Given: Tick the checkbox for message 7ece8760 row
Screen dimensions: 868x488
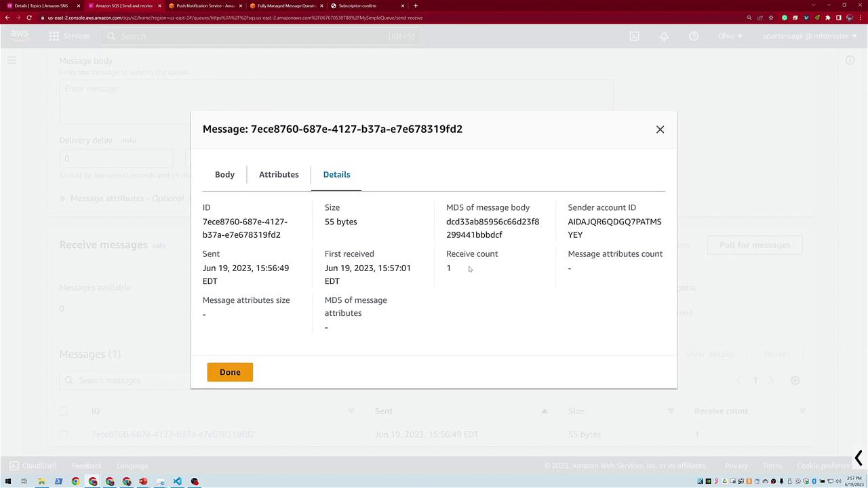Looking at the screenshot, I should 64,434.
